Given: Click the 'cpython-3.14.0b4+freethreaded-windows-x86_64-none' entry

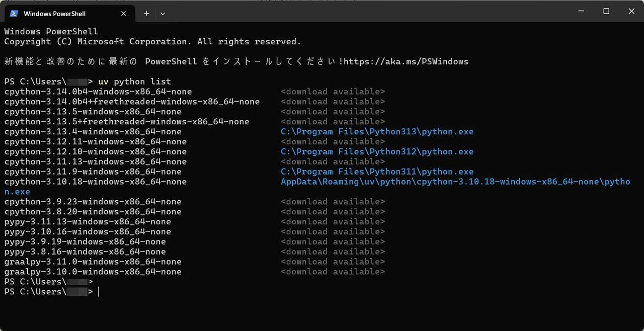Looking at the screenshot, I should pyautogui.click(x=132, y=102).
